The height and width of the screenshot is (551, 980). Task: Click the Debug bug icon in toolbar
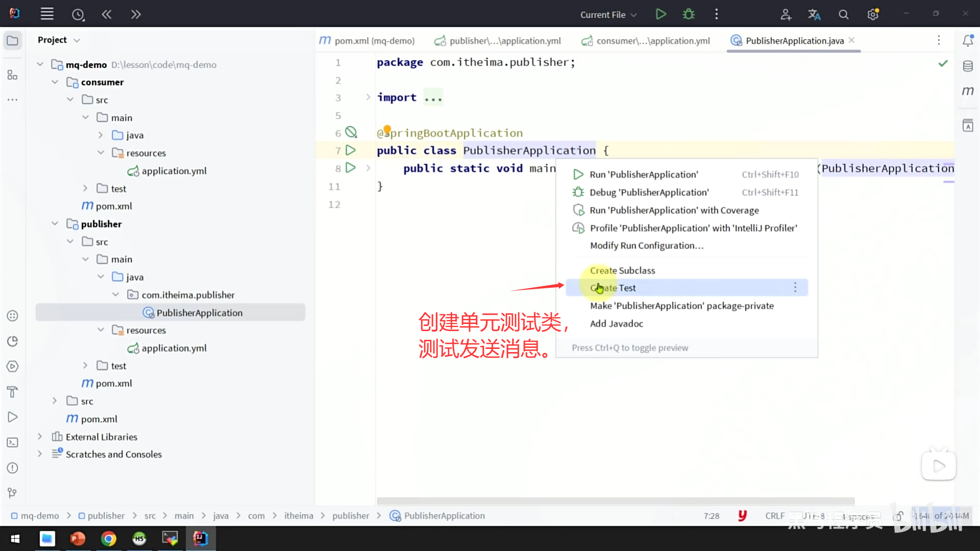coord(689,14)
